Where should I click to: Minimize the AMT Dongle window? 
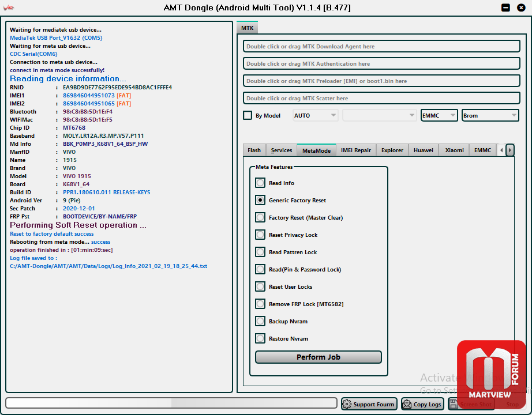(x=505, y=7)
